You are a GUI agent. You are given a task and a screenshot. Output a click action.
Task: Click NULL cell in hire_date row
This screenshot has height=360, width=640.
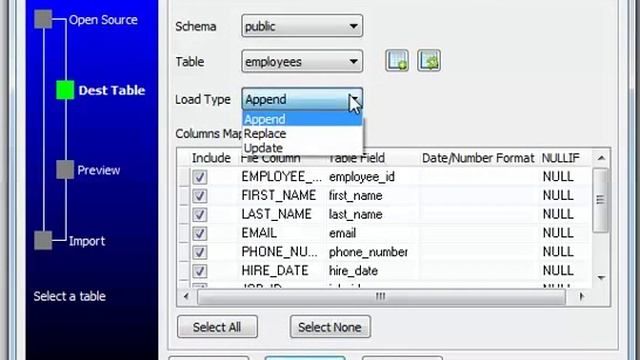(x=565, y=271)
